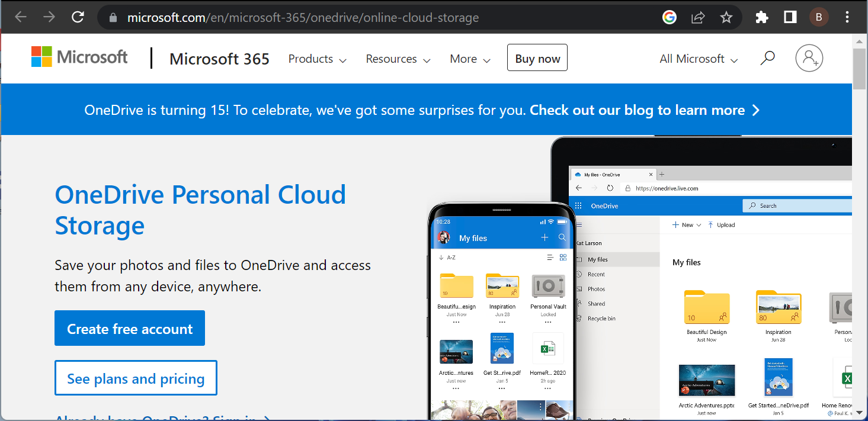Click Upload in the laptop mockup toolbar

(x=721, y=225)
